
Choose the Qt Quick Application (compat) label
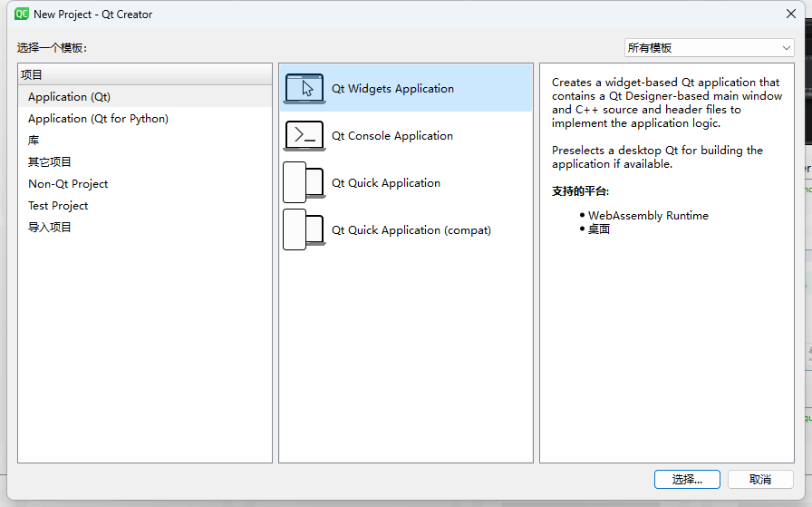[411, 230]
